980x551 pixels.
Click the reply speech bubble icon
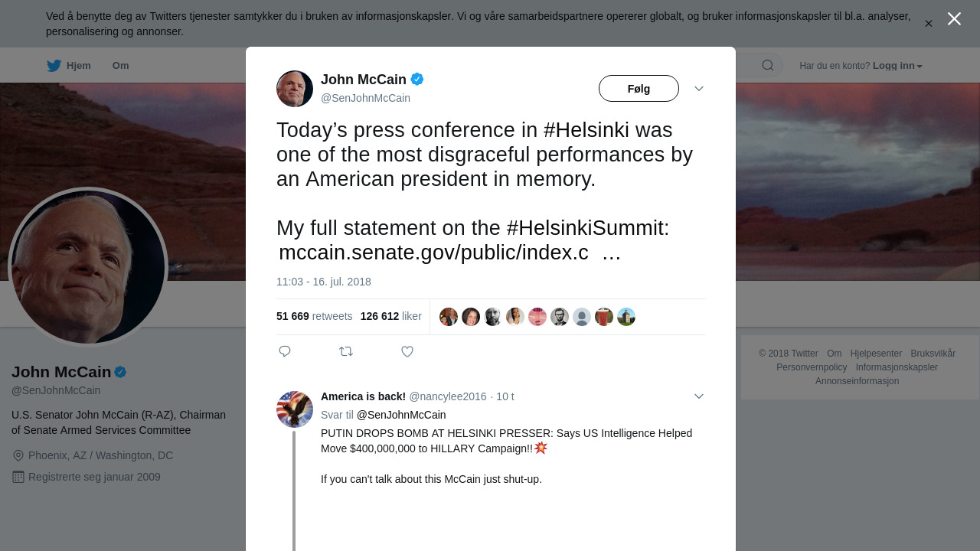click(285, 351)
